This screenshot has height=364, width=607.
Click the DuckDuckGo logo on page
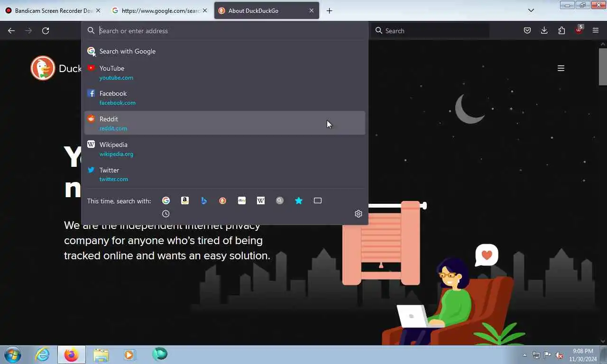coord(43,68)
